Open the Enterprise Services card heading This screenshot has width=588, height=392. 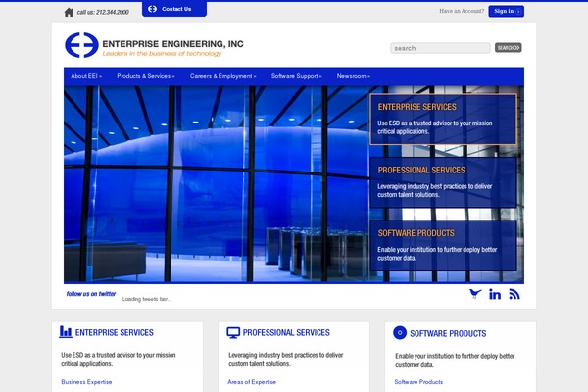[x=115, y=333]
